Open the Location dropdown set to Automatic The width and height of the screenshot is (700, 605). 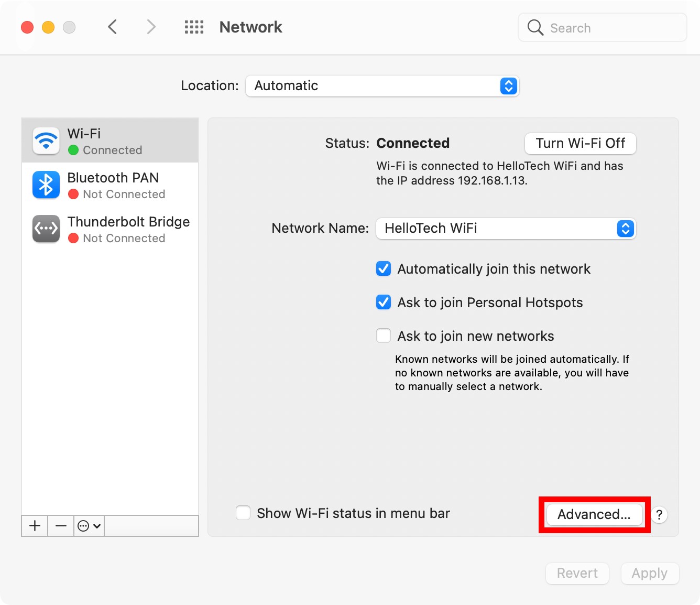(x=382, y=86)
